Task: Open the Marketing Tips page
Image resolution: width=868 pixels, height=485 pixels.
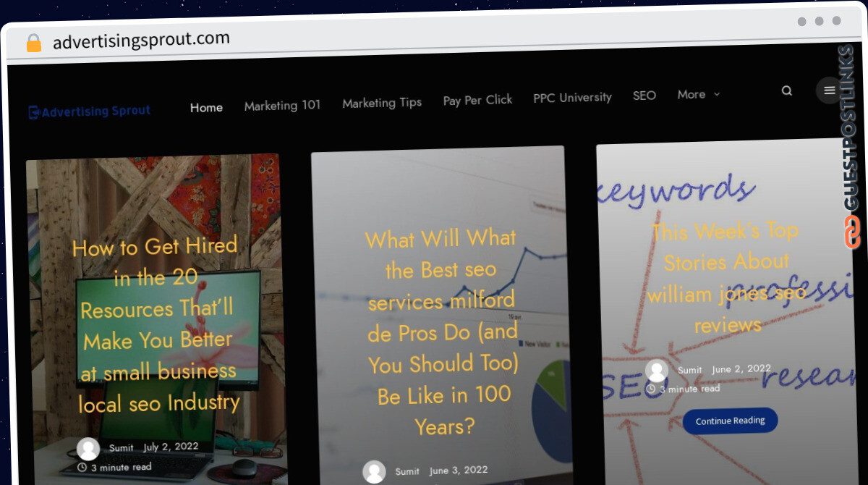Action: tap(382, 103)
